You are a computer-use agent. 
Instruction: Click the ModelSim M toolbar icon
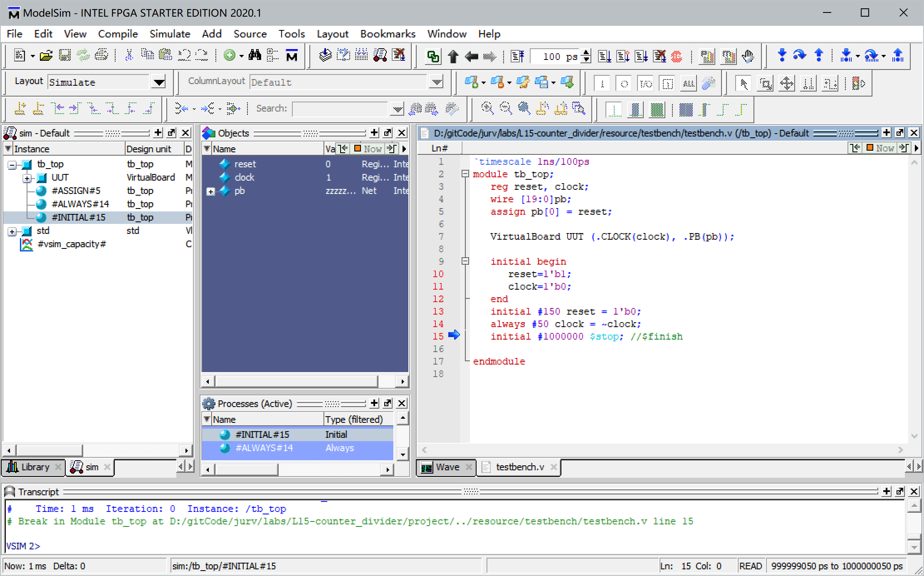[292, 55]
